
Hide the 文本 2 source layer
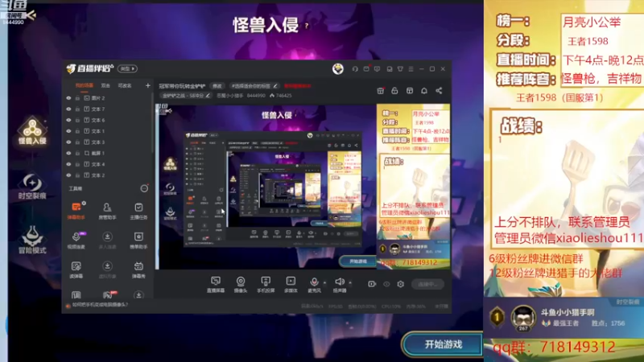point(68,175)
